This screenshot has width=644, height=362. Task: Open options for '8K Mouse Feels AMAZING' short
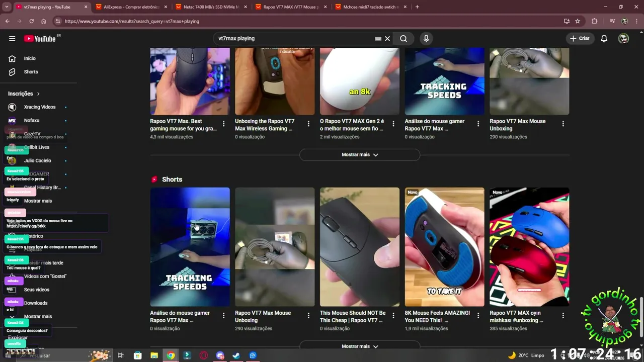click(478, 315)
